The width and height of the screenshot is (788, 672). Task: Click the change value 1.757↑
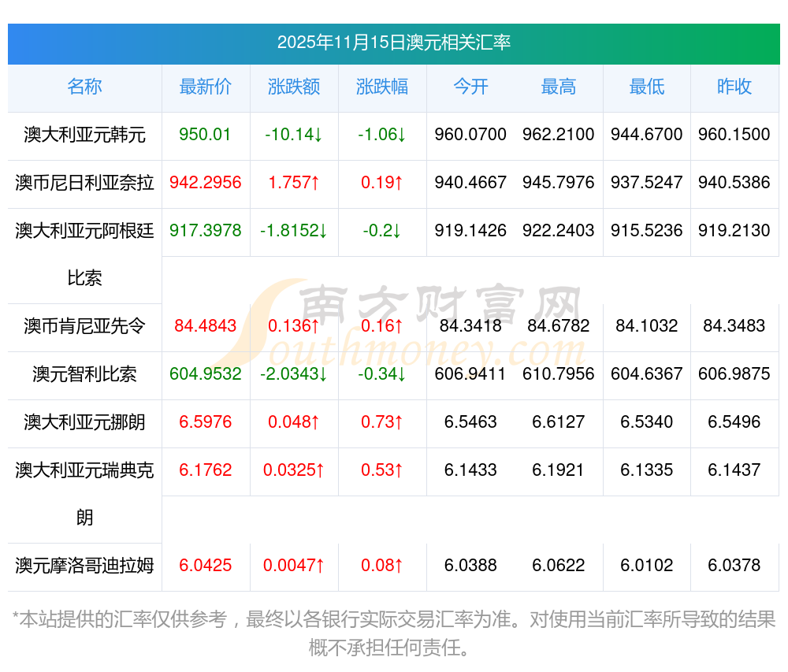pos(293,183)
